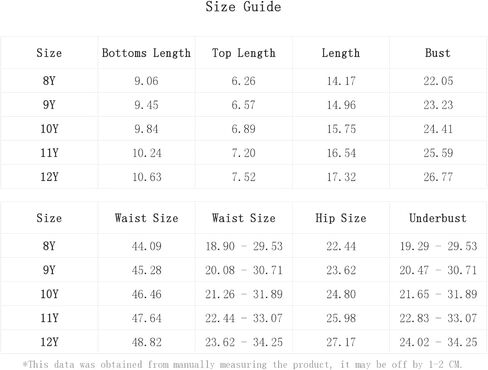Click the Top Length column header
The image size is (488, 370).
coord(244,53)
